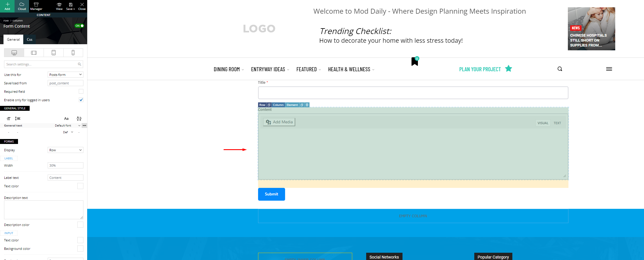
Task: Open the input Text color swatch
Action: coord(80,240)
